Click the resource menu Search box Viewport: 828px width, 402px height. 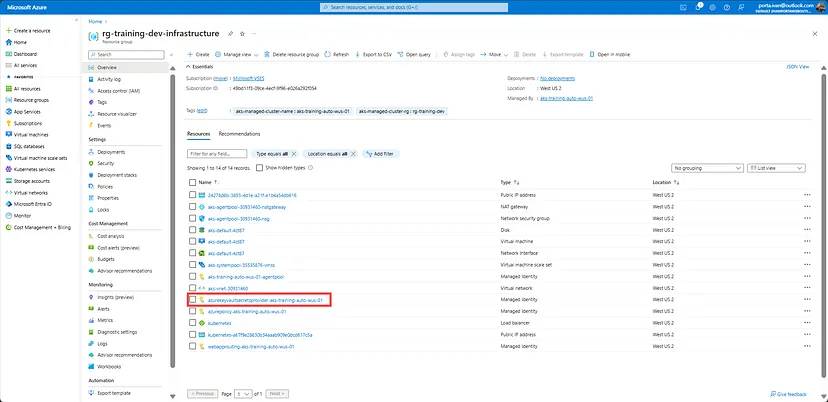(x=126, y=54)
